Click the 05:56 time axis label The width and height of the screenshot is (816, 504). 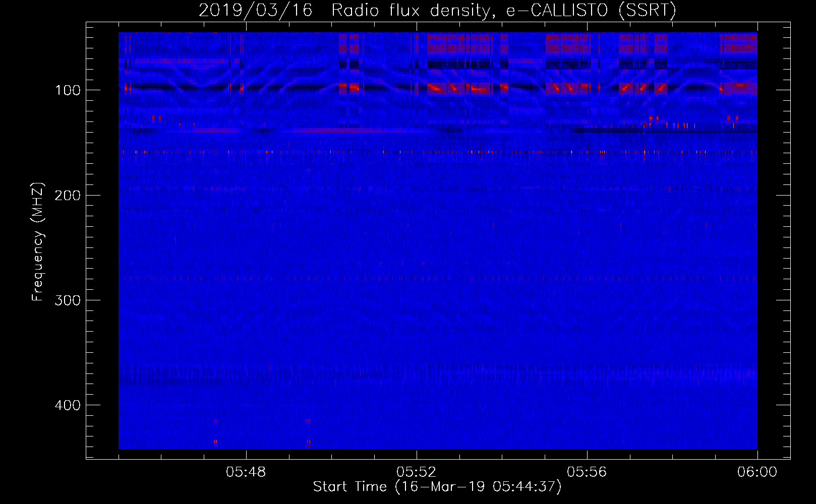coord(587,472)
